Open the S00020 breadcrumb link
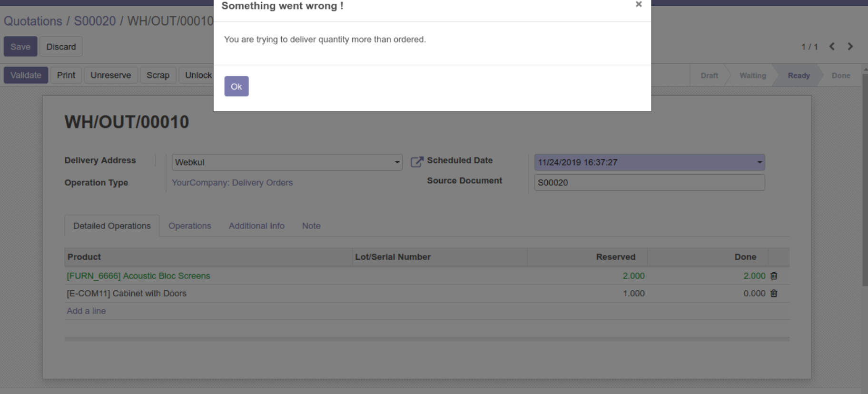Viewport: 868px width, 394px height. [95, 21]
